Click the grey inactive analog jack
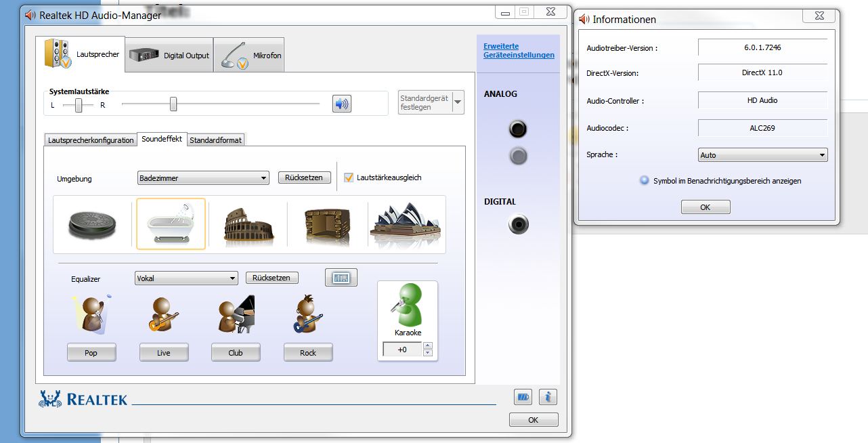Viewport: 868px width, 443px height. (518, 156)
